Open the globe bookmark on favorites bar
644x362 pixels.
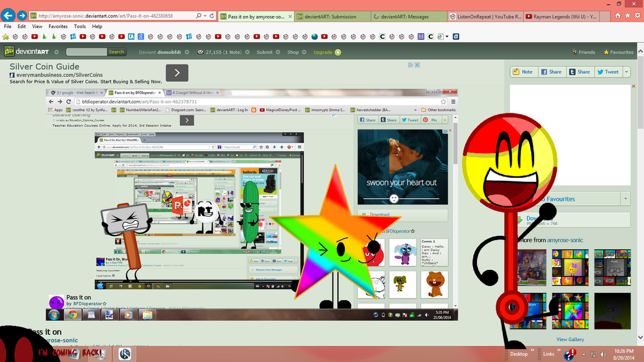315,37
